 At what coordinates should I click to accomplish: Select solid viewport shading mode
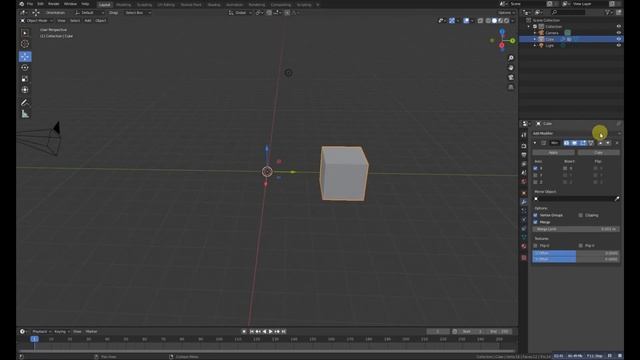pyautogui.click(x=494, y=20)
